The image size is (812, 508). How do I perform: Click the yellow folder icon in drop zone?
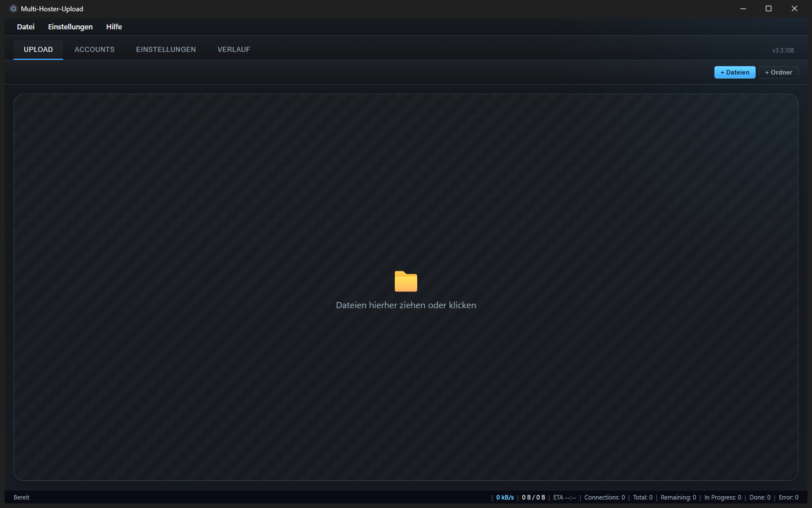tap(406, 281)
